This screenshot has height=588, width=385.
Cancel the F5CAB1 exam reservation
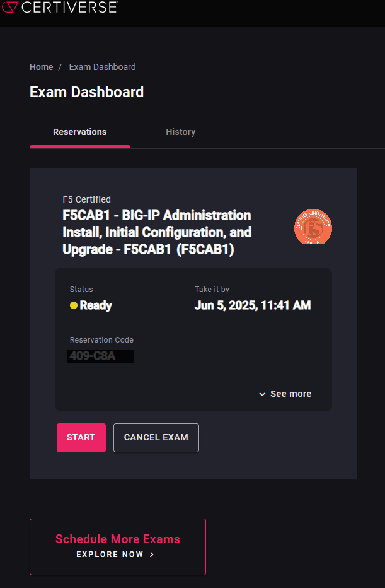click(156, 438)
